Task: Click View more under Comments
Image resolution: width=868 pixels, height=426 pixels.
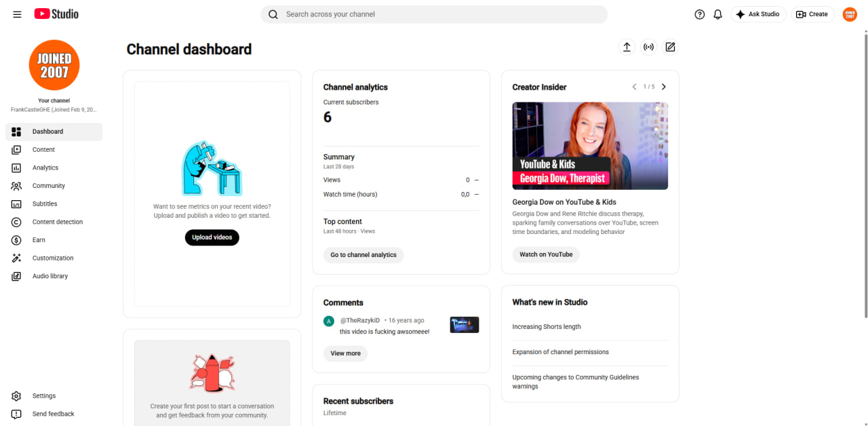Action: click(346, 353)
